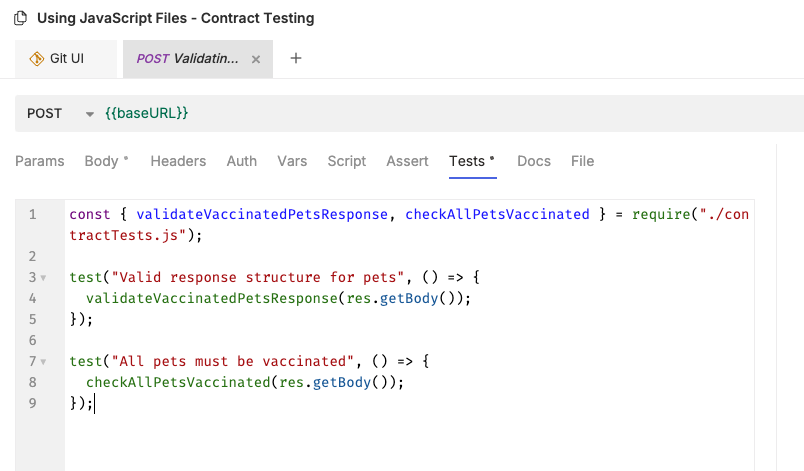Open the POST method dropdown

click(x=89, y=114)
